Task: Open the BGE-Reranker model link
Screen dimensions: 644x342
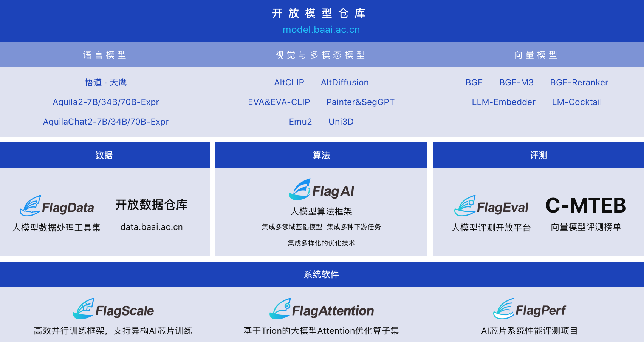Action: 579,82
